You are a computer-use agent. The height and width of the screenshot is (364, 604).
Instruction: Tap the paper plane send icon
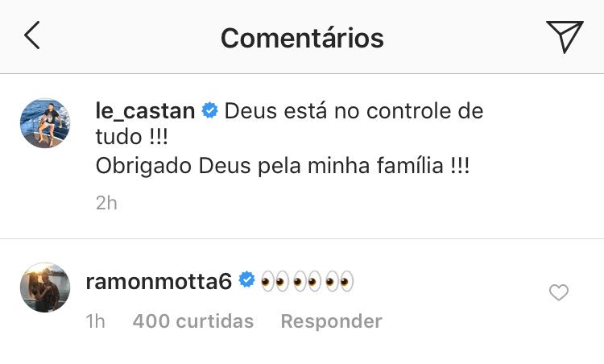coord(564,37)
